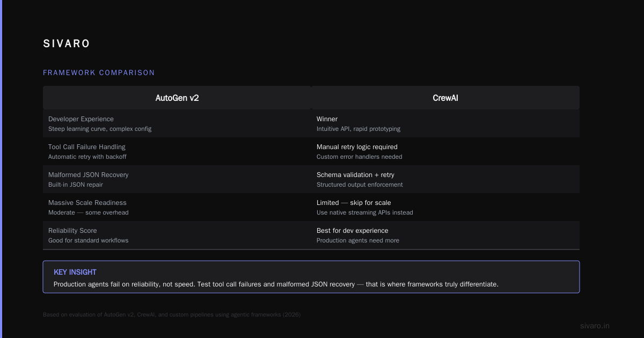
Task: Select the Developer Experience row label
Action: tap(81, 119)
